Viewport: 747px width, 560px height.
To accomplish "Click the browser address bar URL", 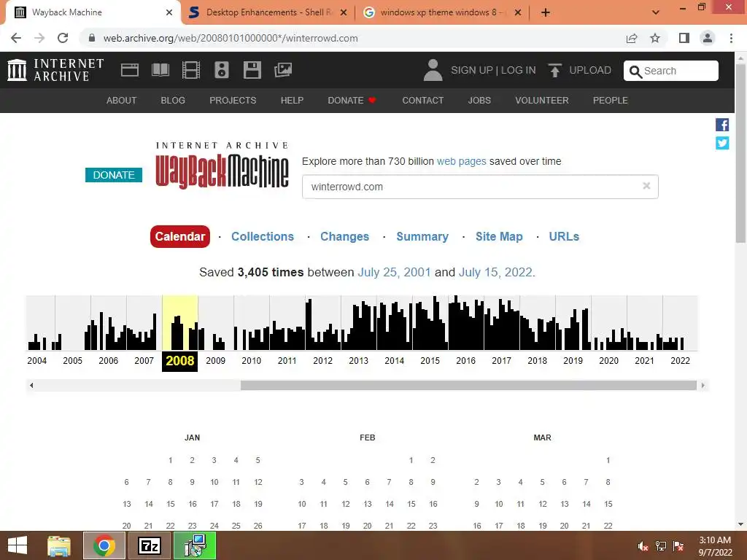I will pos(230,38).
